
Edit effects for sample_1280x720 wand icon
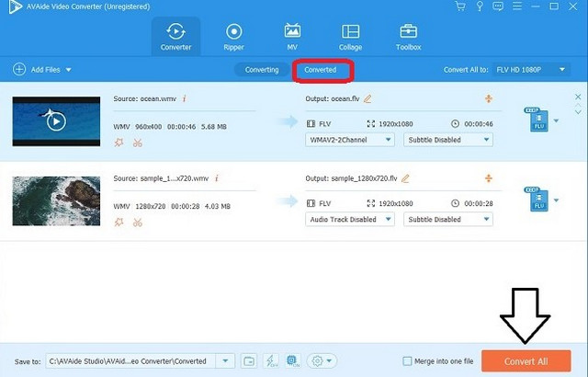(119, 223)
